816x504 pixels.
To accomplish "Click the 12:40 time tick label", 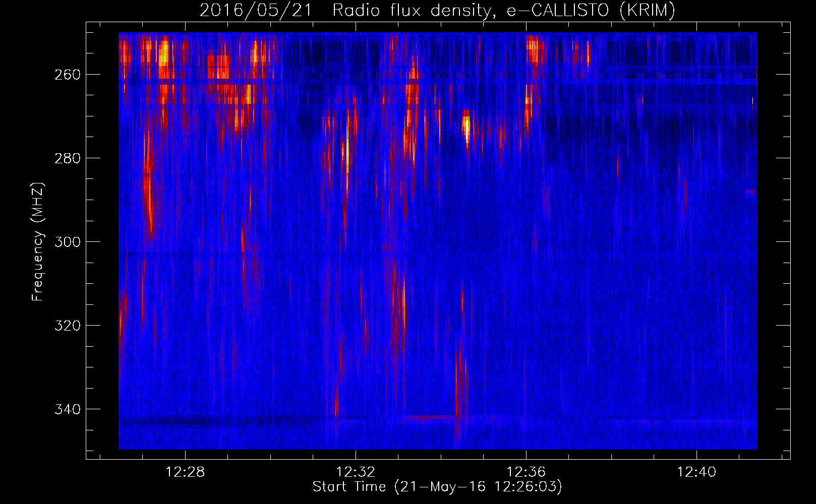I will click(x=696, y=472).
